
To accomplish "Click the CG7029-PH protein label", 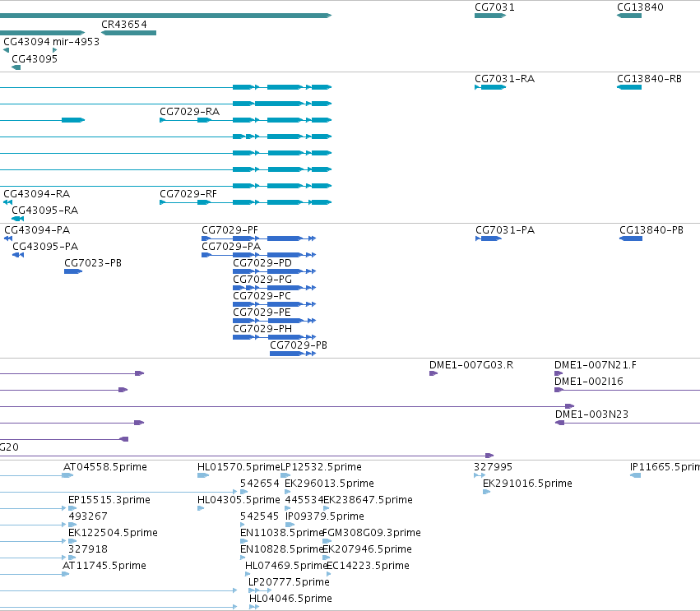I will coord(262,328).
